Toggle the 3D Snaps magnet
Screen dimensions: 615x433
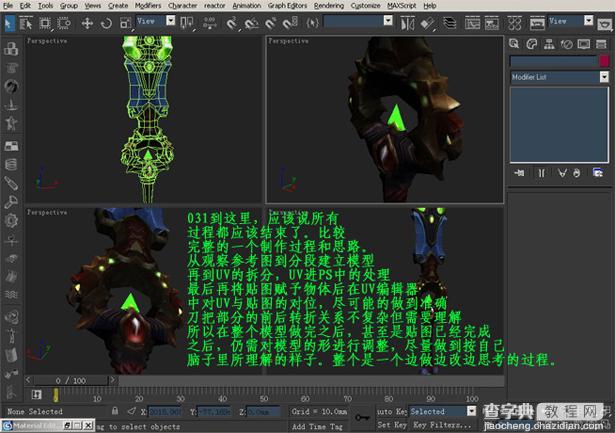232,24
